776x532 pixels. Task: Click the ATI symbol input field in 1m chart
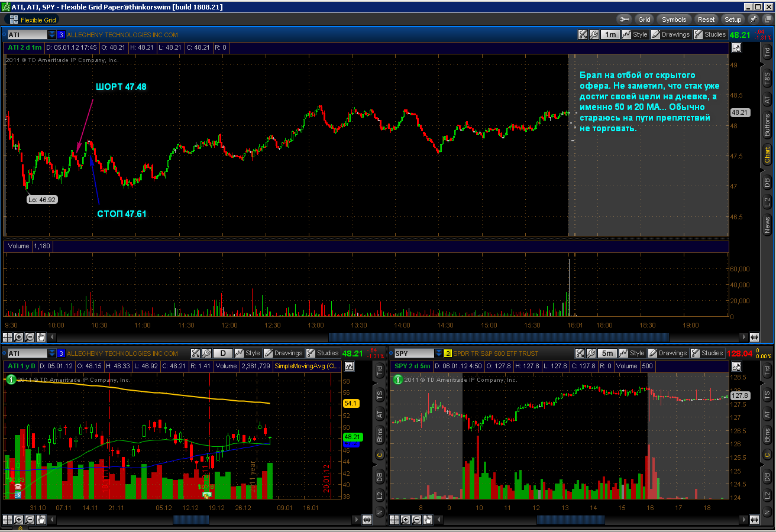tap(27, 35)
